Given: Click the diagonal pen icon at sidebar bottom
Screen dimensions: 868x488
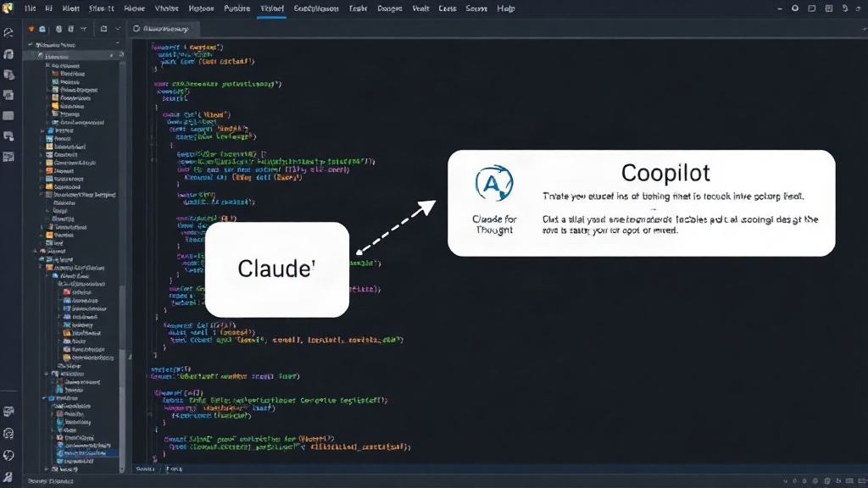Looking at the screenshot, I should (8, 477).
